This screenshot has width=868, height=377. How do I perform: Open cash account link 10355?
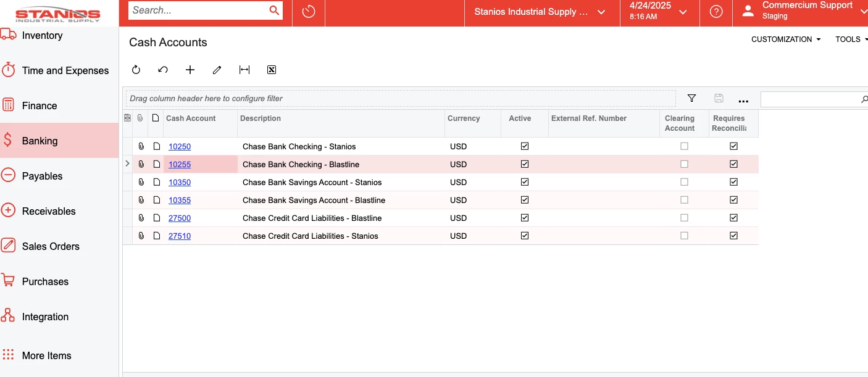180,201
